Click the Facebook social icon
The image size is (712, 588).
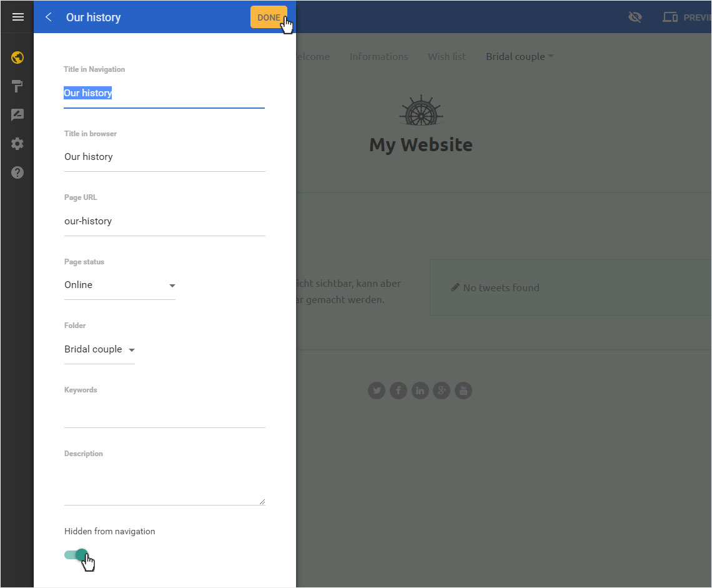tap(398, 391)
